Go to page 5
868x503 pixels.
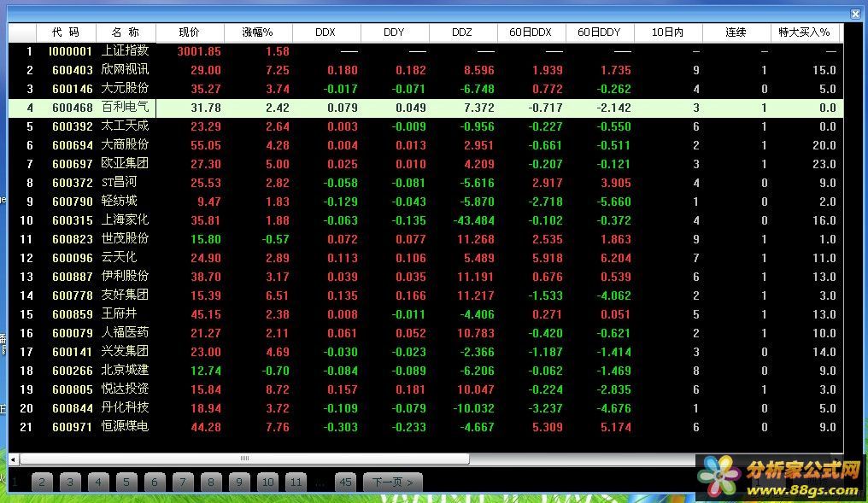pyautogui.click(x=126, y=482)
